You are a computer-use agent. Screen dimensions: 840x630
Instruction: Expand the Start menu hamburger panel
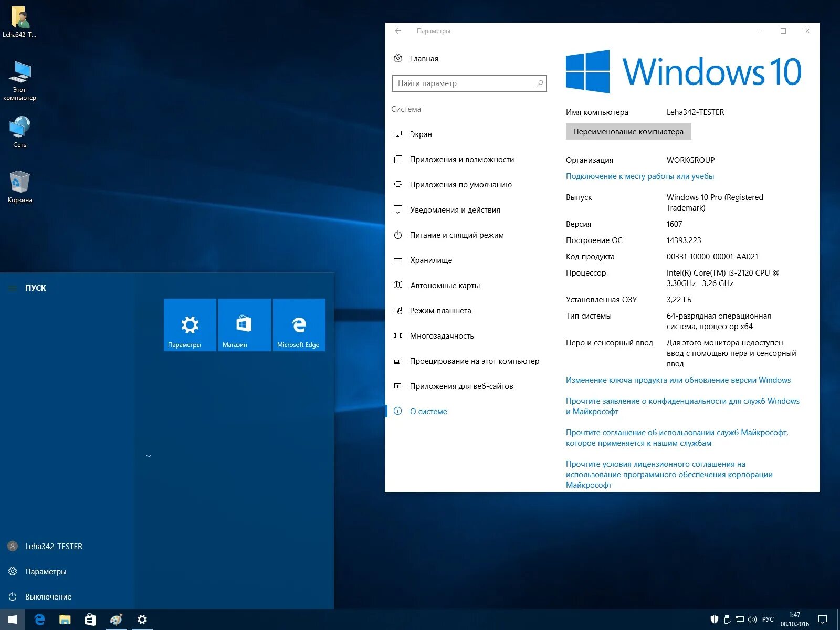[x=12, y=288]
